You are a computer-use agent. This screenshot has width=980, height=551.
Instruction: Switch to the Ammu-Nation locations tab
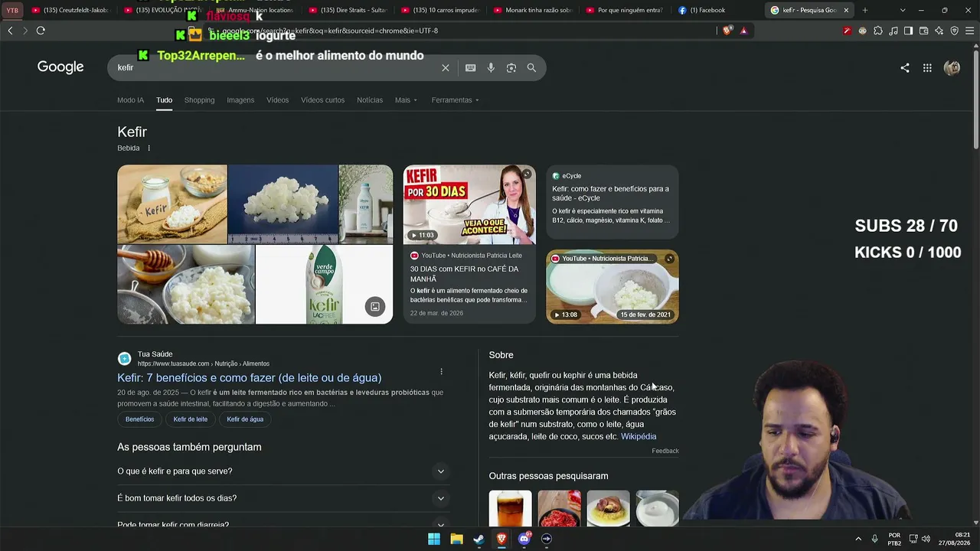[x=255, y=11]
